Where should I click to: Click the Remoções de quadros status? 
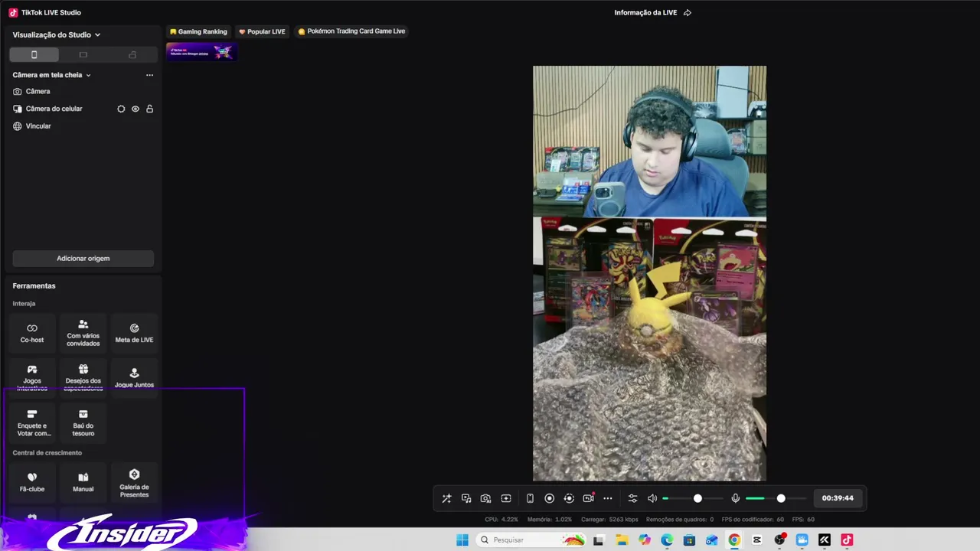[x=680, y=520]
